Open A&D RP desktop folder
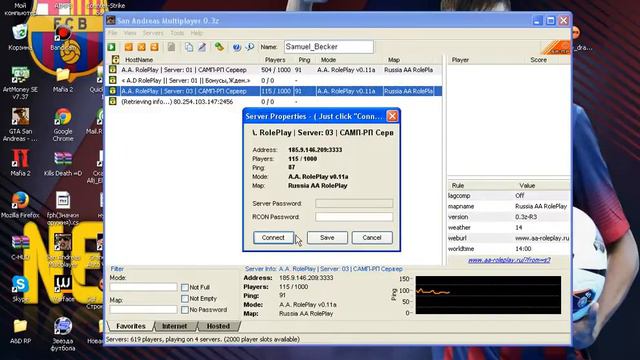Viewport: 640px width, 360px height. [20, 331]
